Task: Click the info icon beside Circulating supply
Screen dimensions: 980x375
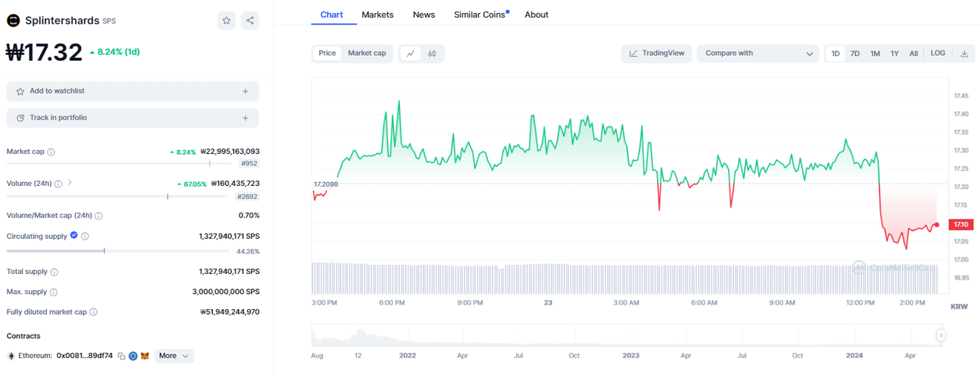Action: tap(85, 236)
